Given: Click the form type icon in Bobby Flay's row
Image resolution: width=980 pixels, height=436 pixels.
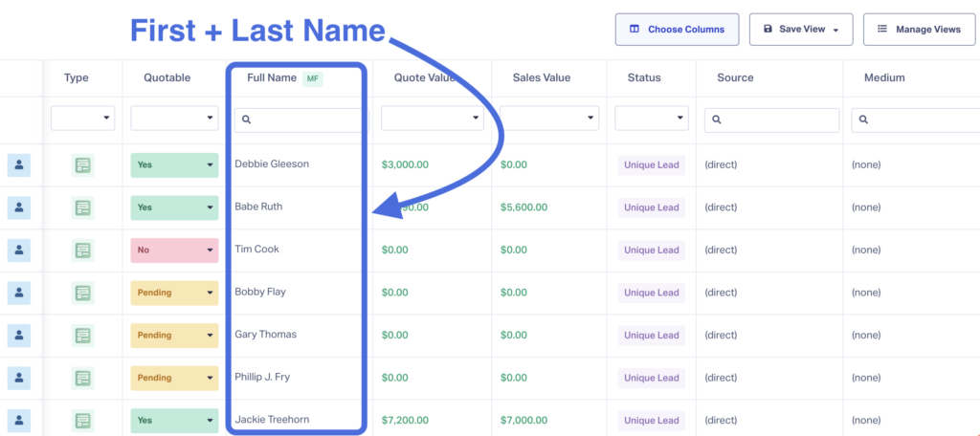Looking at the screenshot, I should click(x=82, y=293).
